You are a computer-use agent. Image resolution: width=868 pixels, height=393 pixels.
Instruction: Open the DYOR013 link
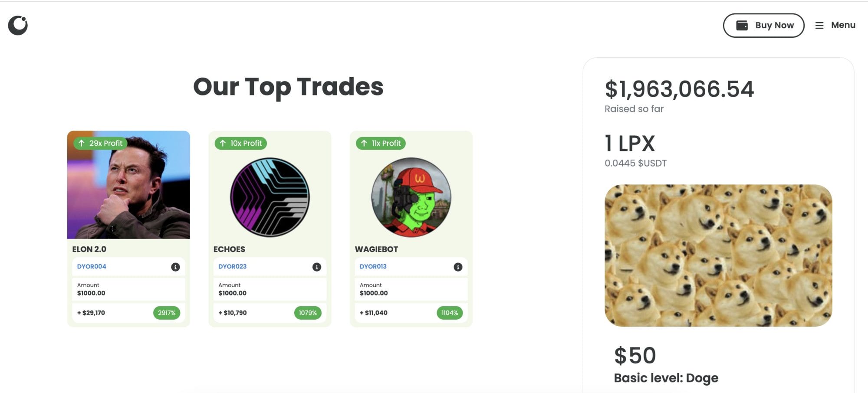tap(373, 266)
